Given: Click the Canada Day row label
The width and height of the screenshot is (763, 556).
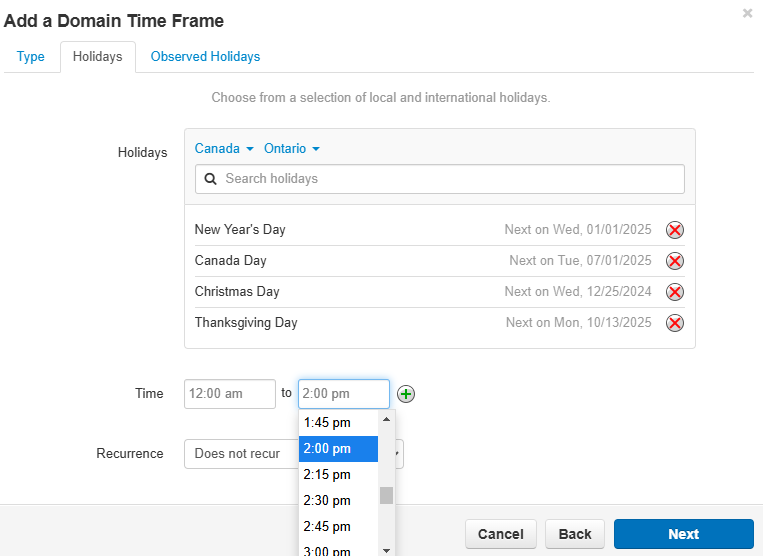Looking at the screenshot, I should coord(231,261).
